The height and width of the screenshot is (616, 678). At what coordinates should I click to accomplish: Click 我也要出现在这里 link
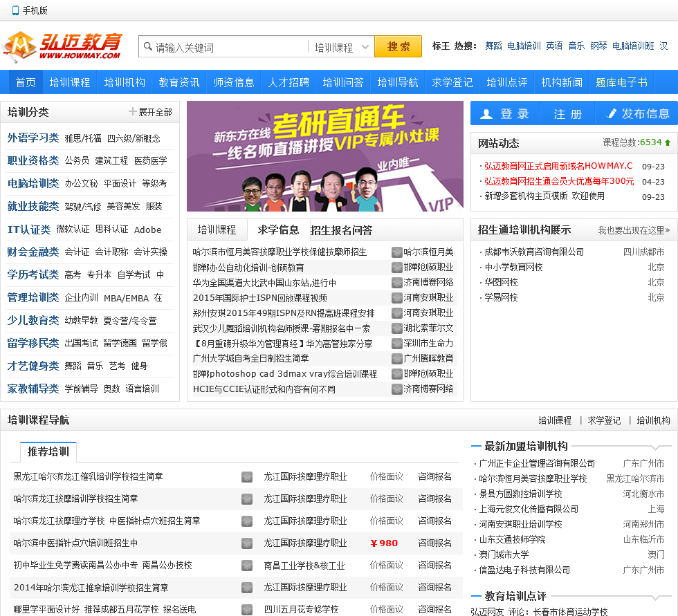pos(634,230)
